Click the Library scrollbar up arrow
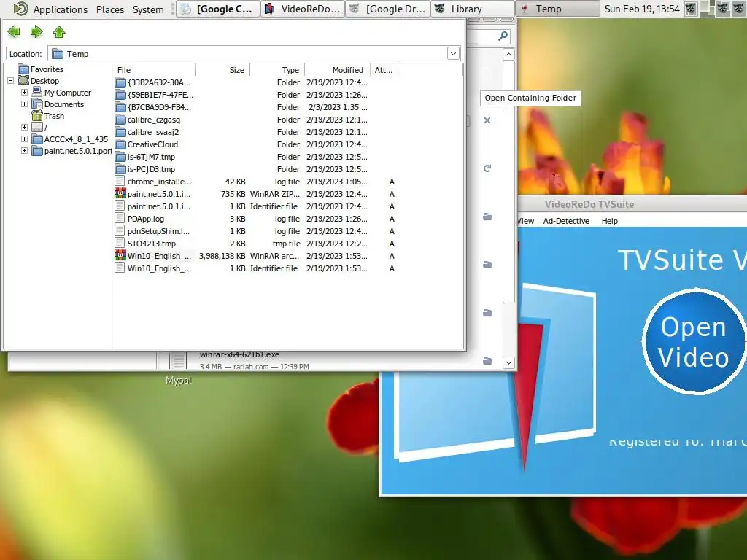Screen dimensions: 747x560 point(508,54)
